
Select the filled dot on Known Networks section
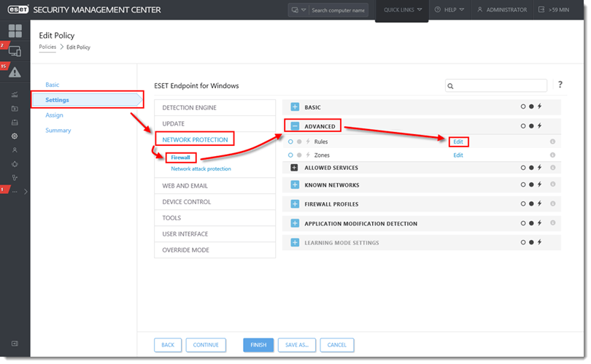531,185
